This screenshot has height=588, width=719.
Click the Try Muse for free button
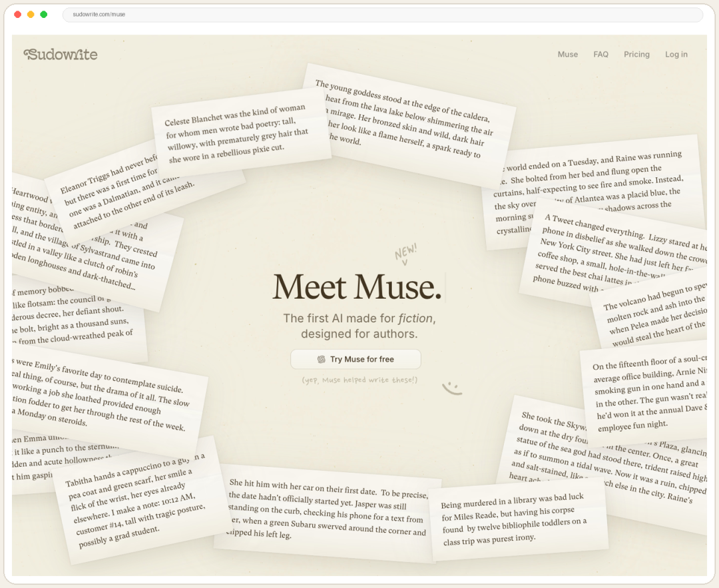pos(356,359)
